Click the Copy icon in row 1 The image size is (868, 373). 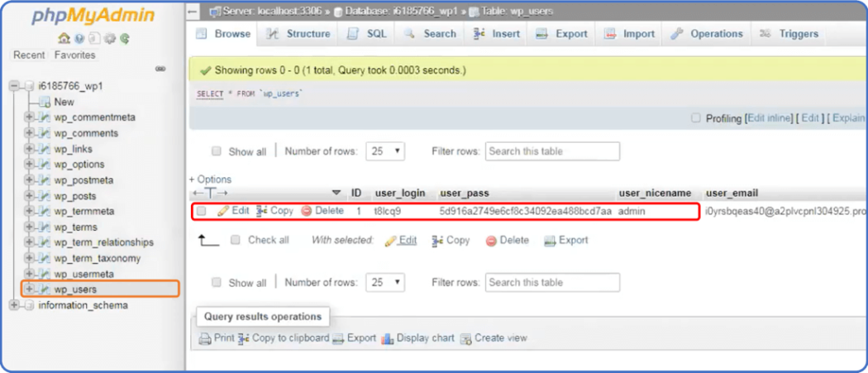[x=262, y=211]
